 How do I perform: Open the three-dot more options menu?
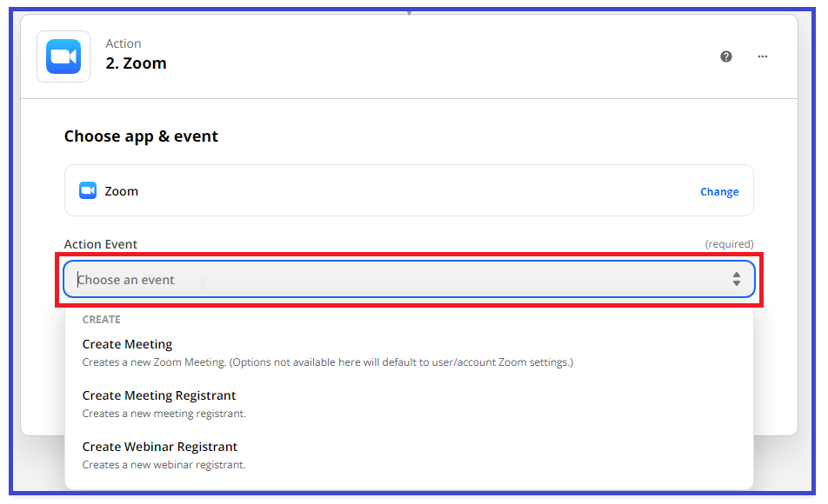coord(763,56)
